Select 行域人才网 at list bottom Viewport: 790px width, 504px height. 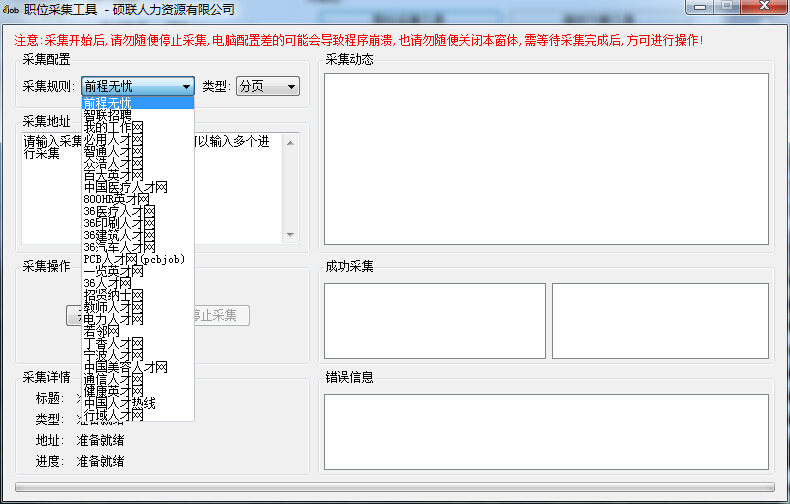tap(138, 415)
